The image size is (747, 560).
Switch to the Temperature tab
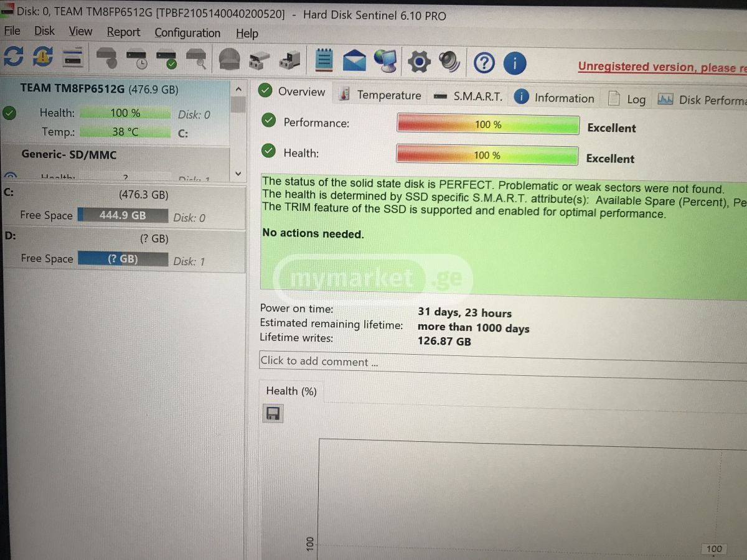(x=380, y=95)
